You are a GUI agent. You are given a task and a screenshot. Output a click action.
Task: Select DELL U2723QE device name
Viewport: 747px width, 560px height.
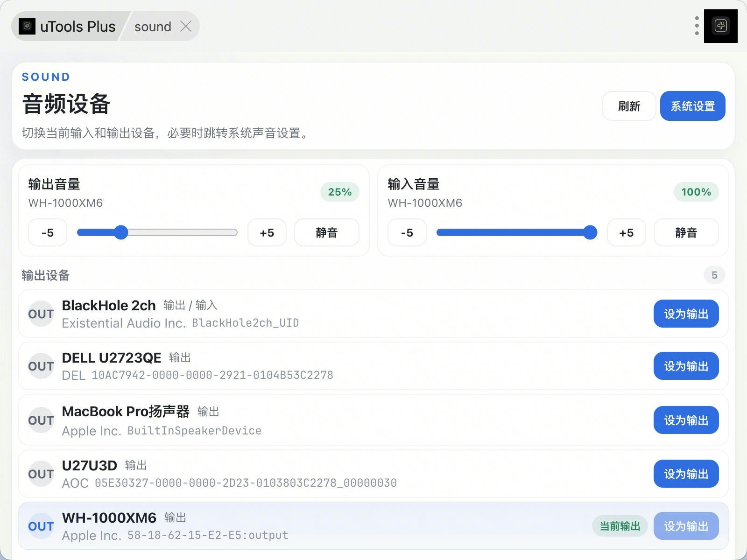tap(112, 358)
